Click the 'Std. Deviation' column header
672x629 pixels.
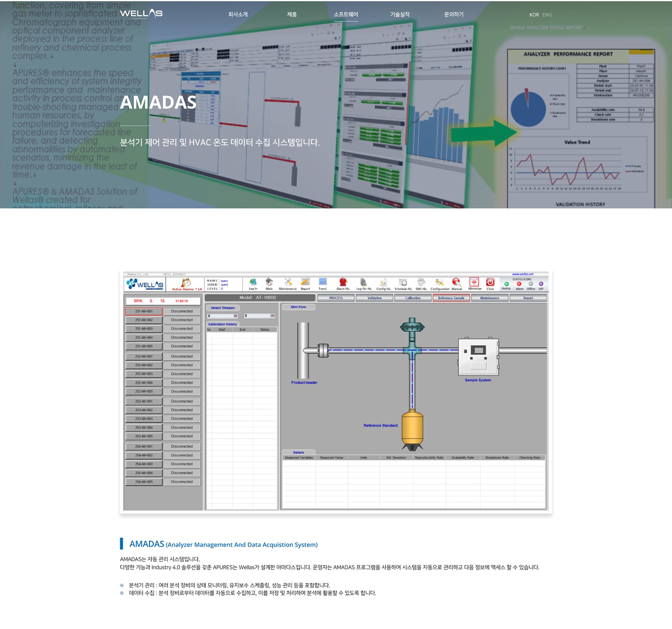[396, 458]
